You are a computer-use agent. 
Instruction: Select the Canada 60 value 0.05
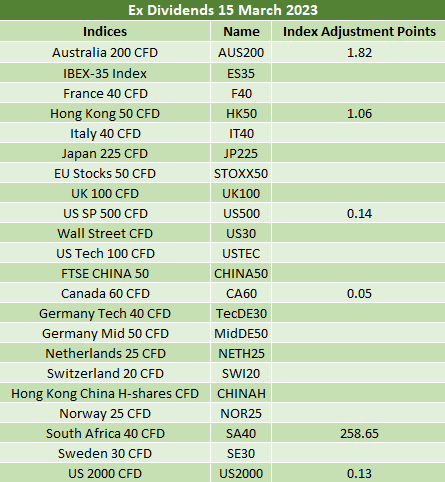tap(359, 293)
